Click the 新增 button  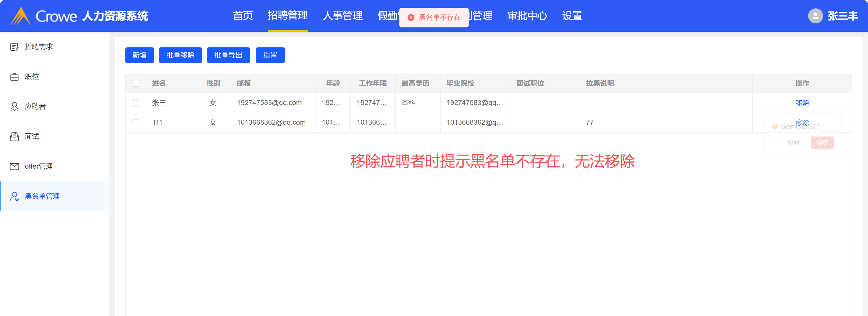tap(139, 55)
